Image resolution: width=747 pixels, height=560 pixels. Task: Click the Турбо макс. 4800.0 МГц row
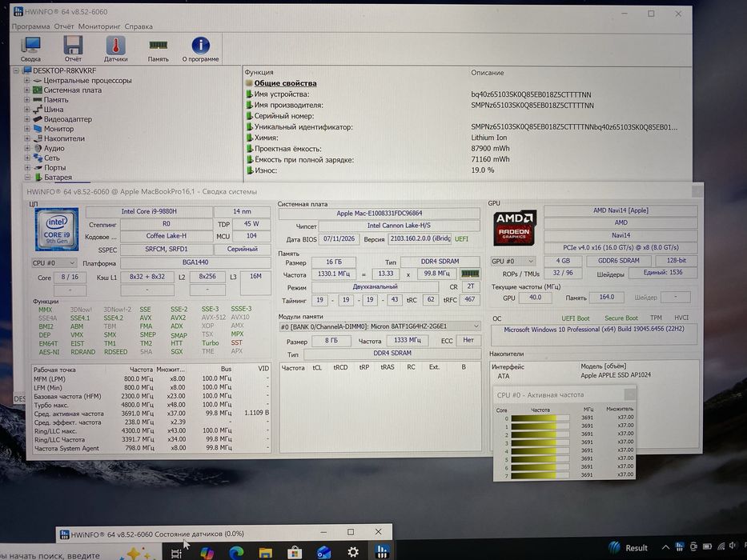[151, 405]
